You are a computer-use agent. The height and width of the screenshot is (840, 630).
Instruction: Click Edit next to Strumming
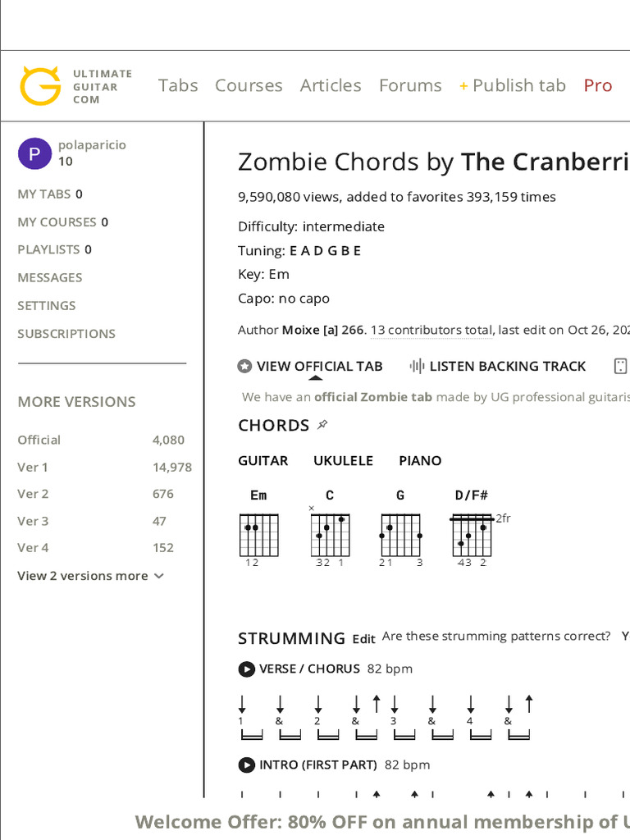(x=364, y=639)
